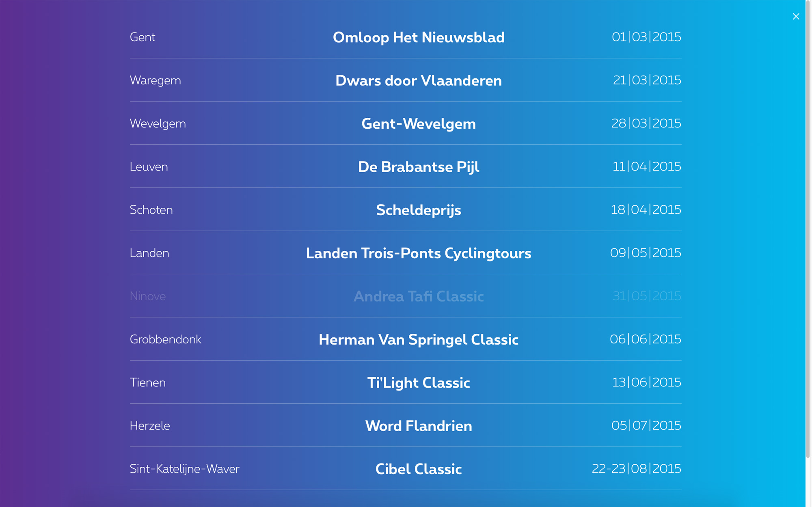Image resolution: width=812 pixels, height=507 pixels.
Task: Close the race calendar overlay
Action: pos(796,17)
